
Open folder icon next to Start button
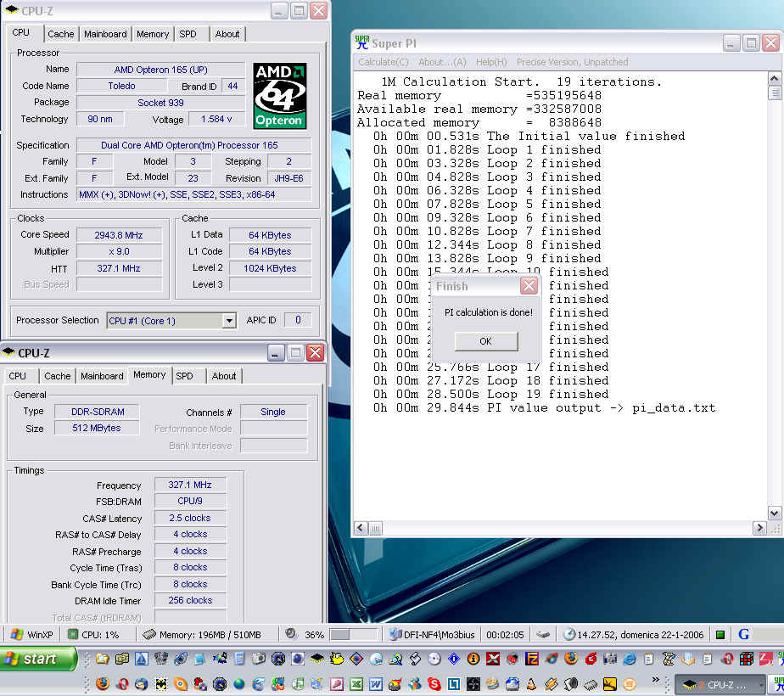coord(103,659)
